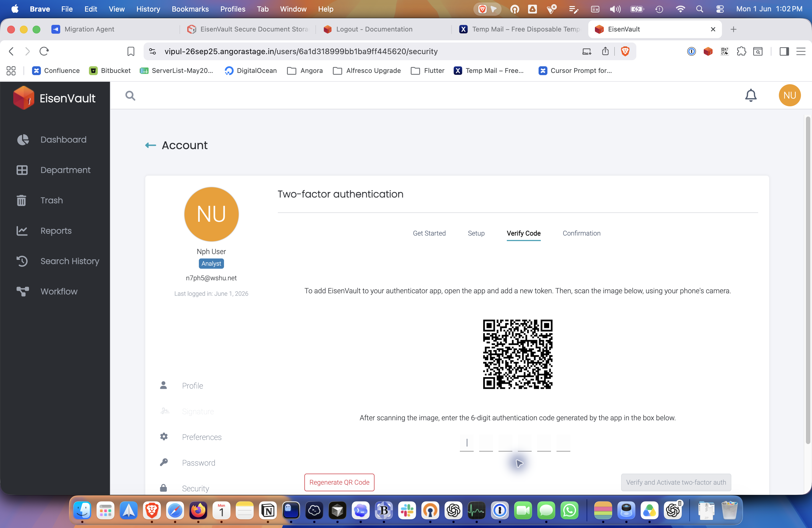Open the Brave hamburger menu

click(x=801, y=51)
